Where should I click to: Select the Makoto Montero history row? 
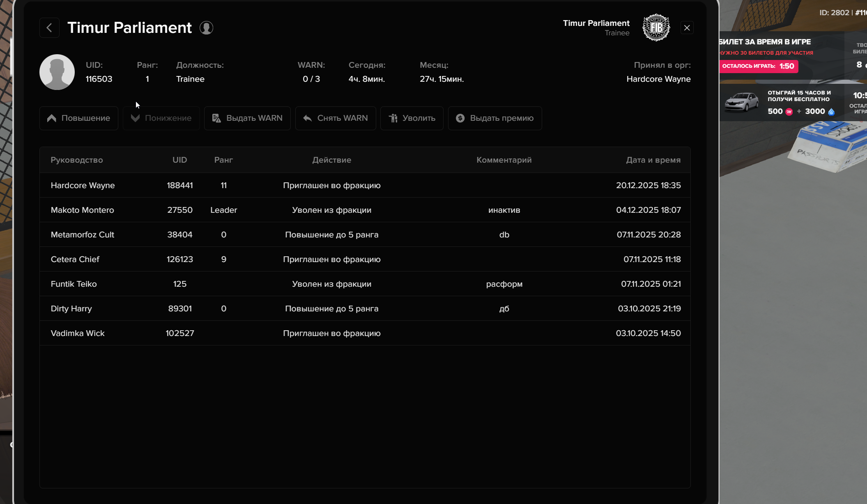pos(365,210)
